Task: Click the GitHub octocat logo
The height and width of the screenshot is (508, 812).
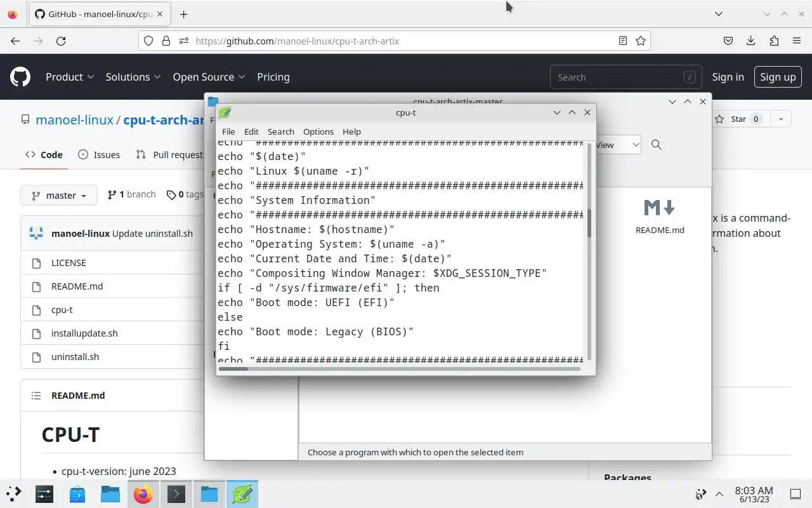Action: click(20, 77)
